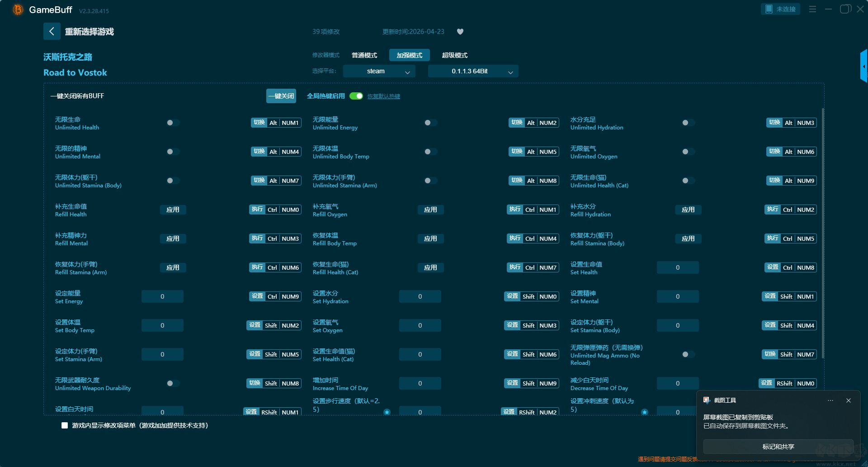Click the Decrease Time Of Day field

pos(678,383)
